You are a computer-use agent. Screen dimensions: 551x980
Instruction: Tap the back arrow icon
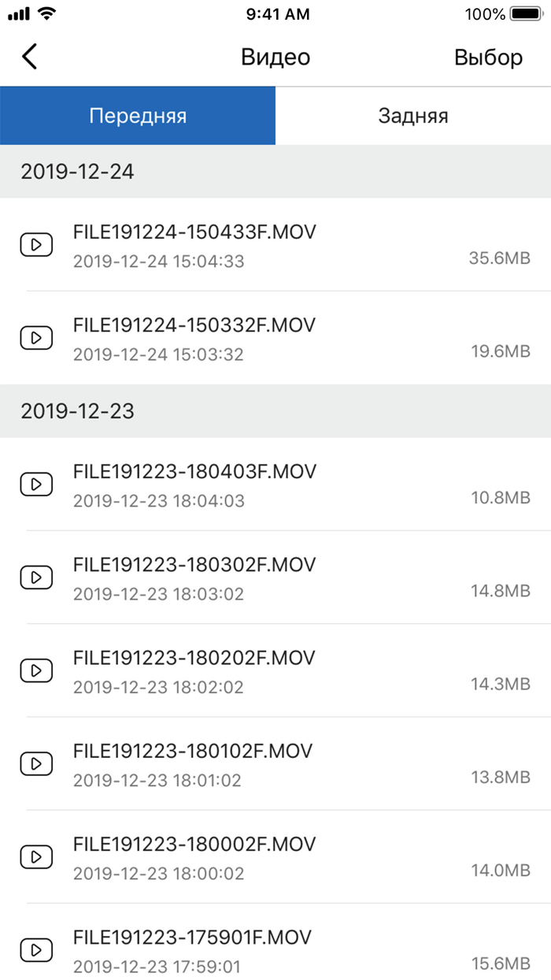pyautogui.click(x=30, y=57)
